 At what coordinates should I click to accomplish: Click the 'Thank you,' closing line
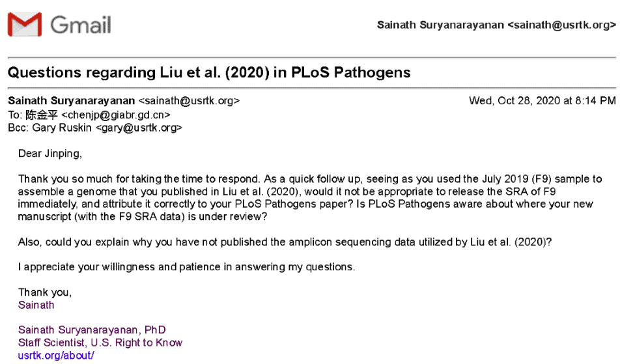(x=44, y=292)
